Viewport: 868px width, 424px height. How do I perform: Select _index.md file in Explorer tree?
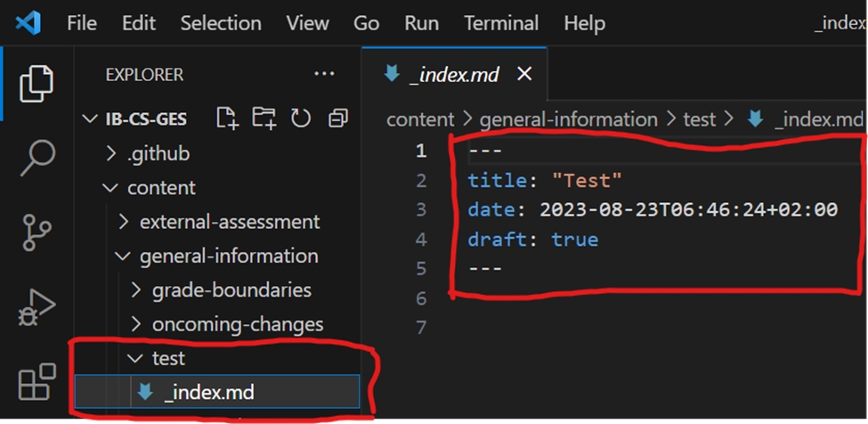pyautogui.click(x=217, y=392)
